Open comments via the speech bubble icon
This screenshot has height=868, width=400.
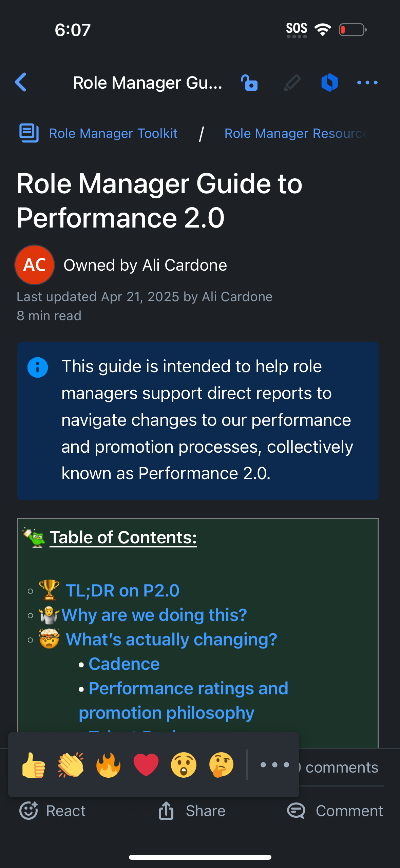coord(296,811)
